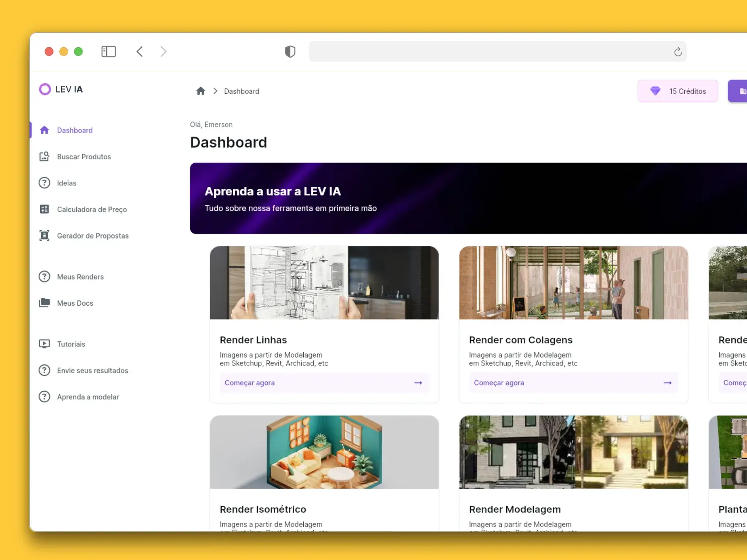Click the yellow macOS minimize button
747x560 pixels.
tap(63, 51)
